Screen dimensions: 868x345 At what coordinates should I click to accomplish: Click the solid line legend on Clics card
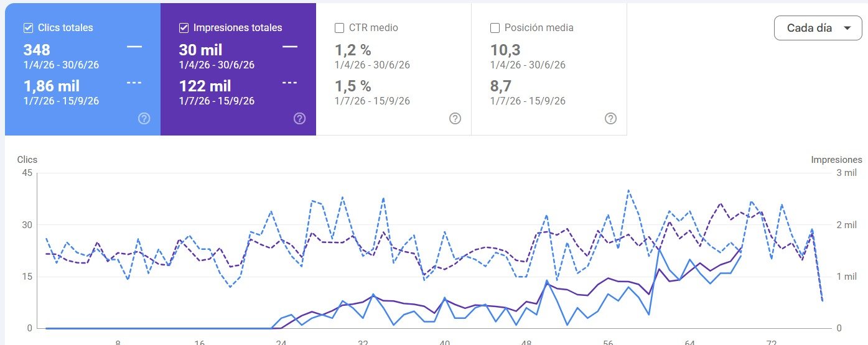tap(134, 47)
